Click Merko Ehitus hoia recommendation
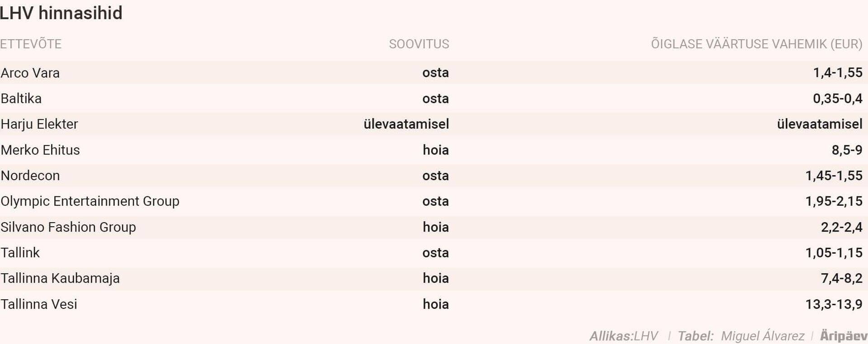The width and height of the screenshot is (868, 344). (436, 150)
